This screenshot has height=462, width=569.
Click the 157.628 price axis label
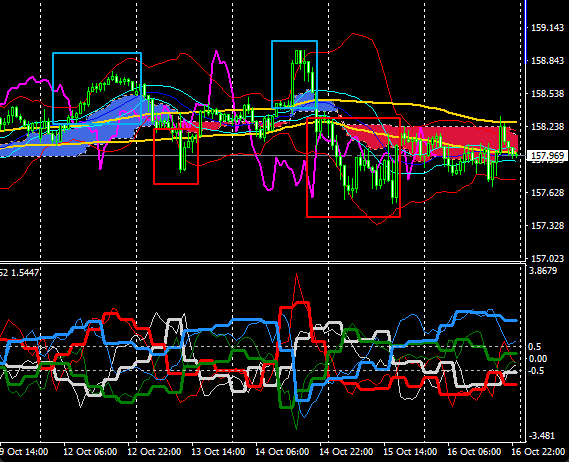547,193
